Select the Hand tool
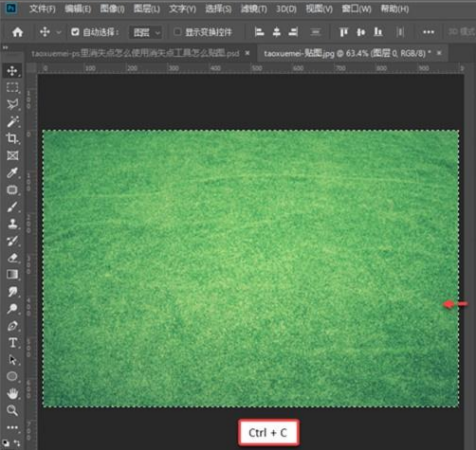The height and width of the screenshot is (450, 476). [12, 393]
